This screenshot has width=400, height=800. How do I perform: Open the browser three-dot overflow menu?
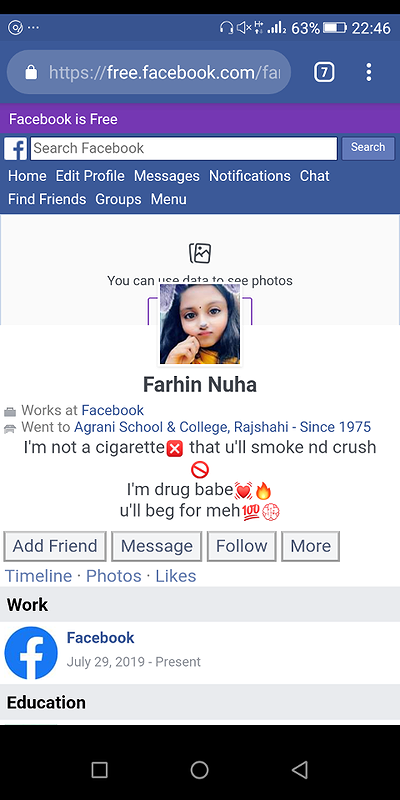369,72
